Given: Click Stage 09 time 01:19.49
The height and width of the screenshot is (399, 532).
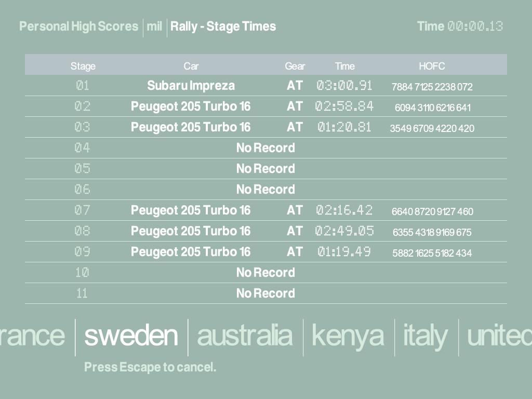Looking at the screenshot, I should (344, 252).
